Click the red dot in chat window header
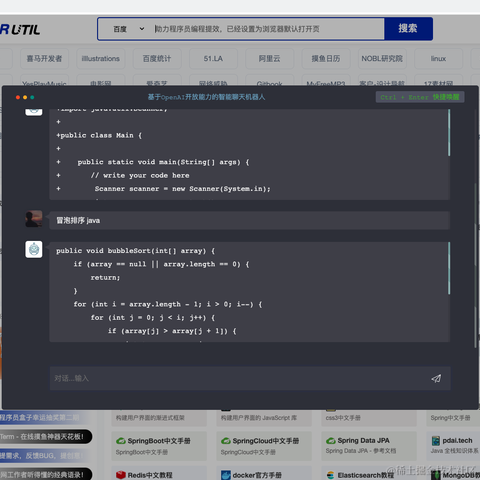Image resolution: width=480 pixels, height=480 pixels. point(18,97)
